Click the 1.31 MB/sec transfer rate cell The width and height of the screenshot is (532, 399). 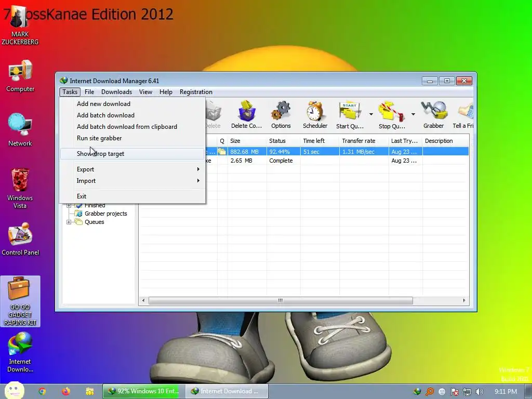[x=364, y=152]
